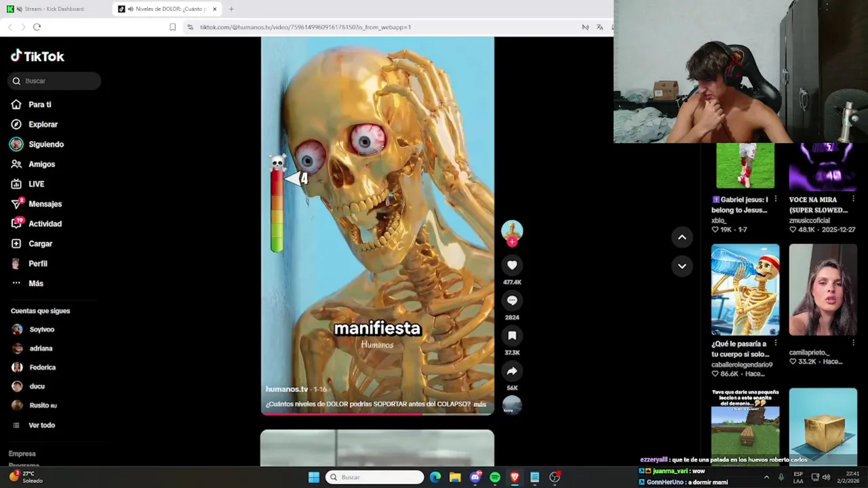The image size is (868, 488).
Task: Bookmark this page in the browser
Action: 172,27
